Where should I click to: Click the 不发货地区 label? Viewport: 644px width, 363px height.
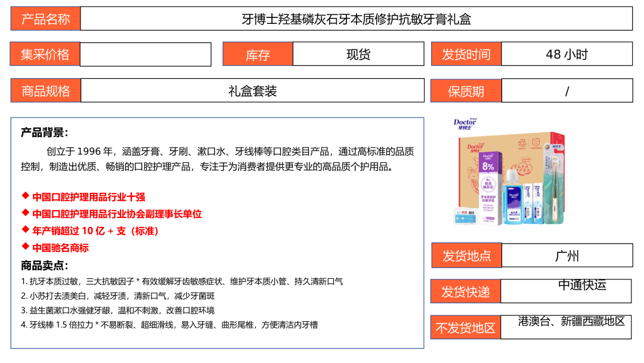(465, 328)
